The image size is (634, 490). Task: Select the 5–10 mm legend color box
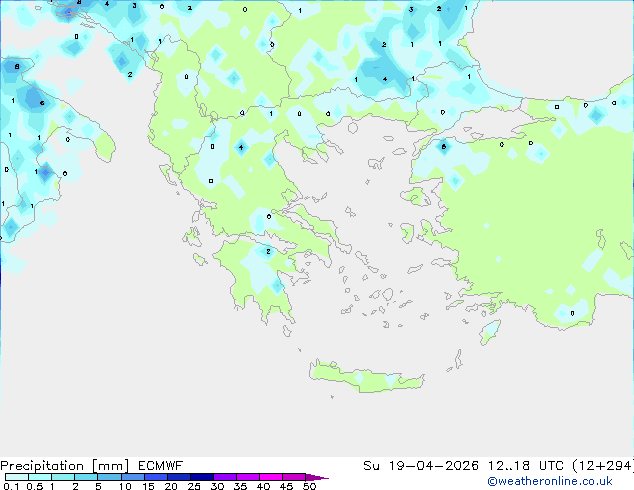click(109, 477)
